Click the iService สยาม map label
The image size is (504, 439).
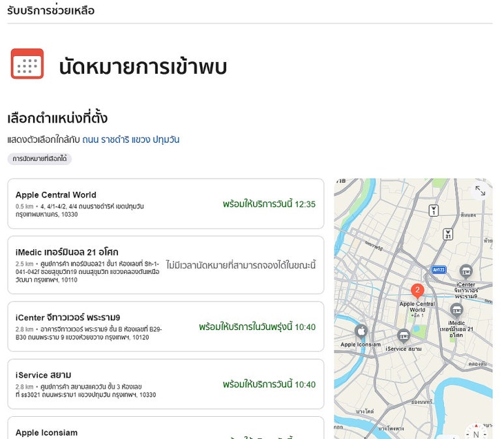(404, 349)
